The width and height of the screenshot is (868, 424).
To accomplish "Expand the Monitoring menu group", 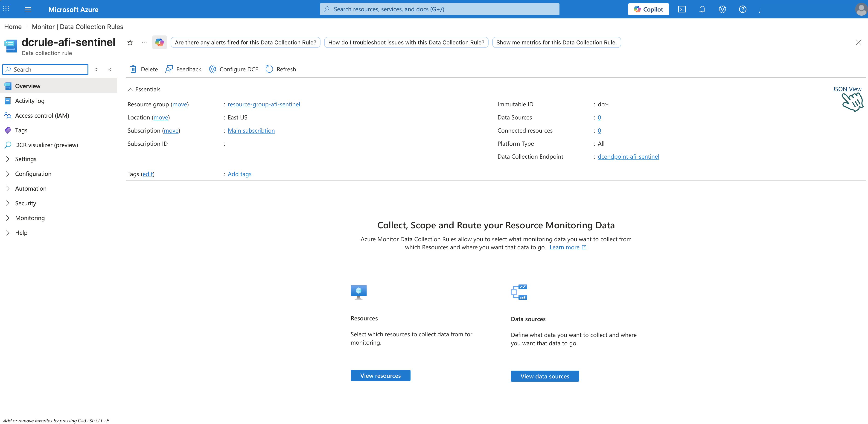I will [x=8, y=218].
